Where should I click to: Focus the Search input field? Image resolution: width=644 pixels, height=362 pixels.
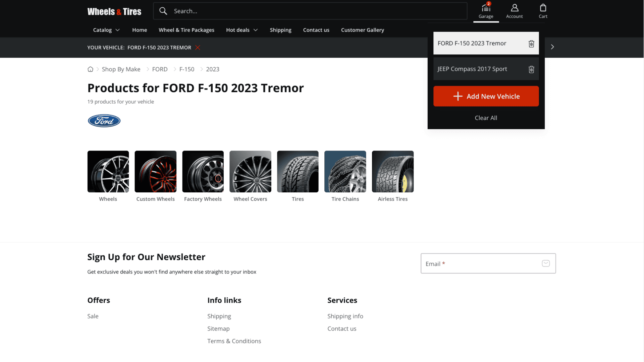(x=310, y=11)
